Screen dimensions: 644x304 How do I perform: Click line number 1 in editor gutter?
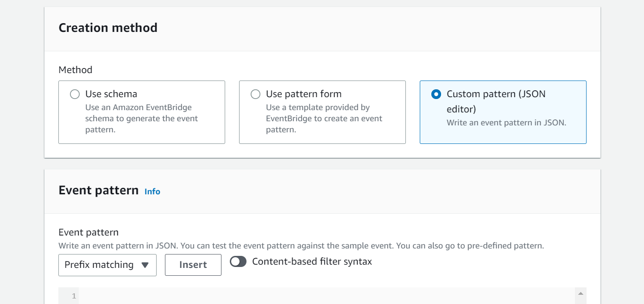point(74,296)
